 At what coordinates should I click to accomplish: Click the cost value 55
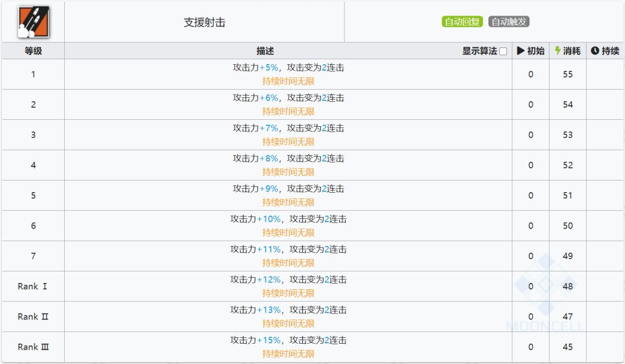568,75
